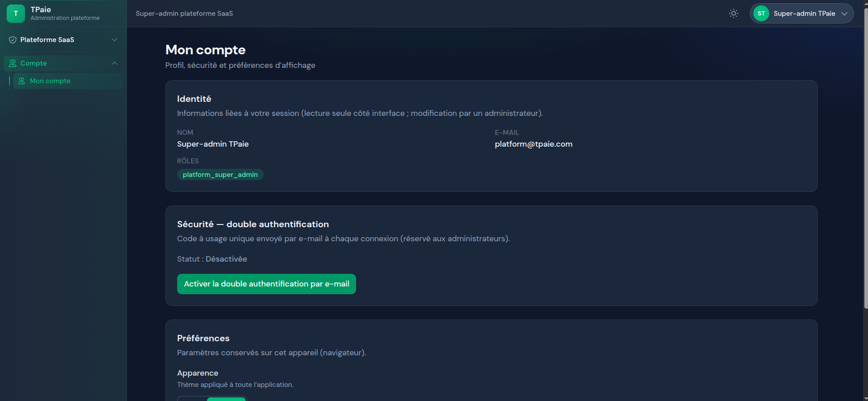Viewport: 868px width, 401px height.
Task: Click the TPaie brand name in sidebar
Action: [41, 10]
